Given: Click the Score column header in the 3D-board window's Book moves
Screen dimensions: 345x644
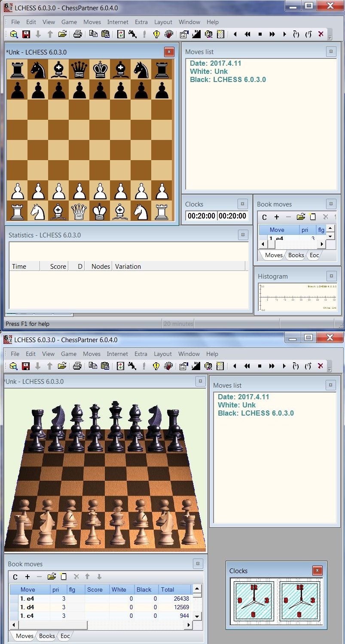Looking at the screenshot, I should pyautogui.click(x=97, y=589).
